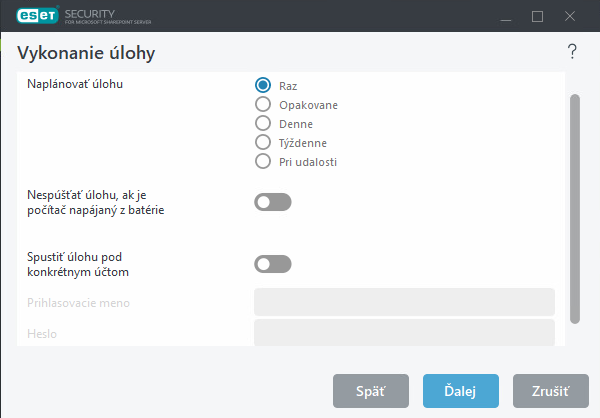Click the Naplánovať úlohu label
Image resolution: width=600 pixels, height=418 pixels.
[81, 84]
